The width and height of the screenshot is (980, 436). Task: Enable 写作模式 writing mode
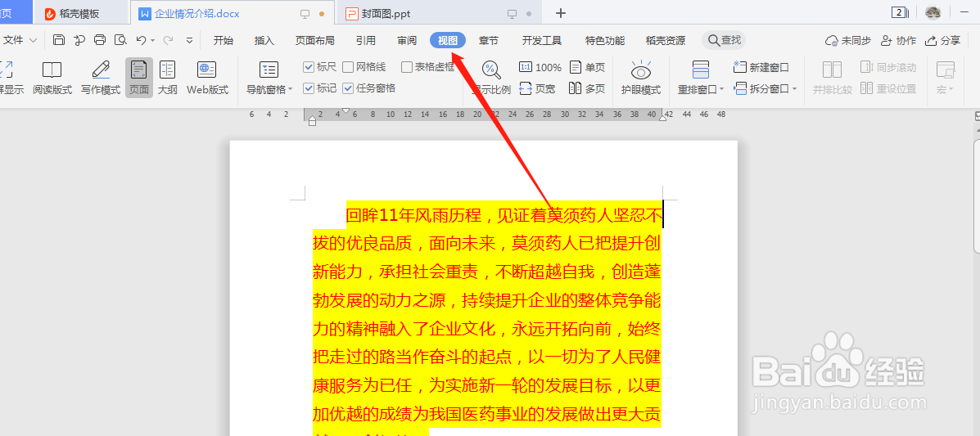(x=101, y=78)
